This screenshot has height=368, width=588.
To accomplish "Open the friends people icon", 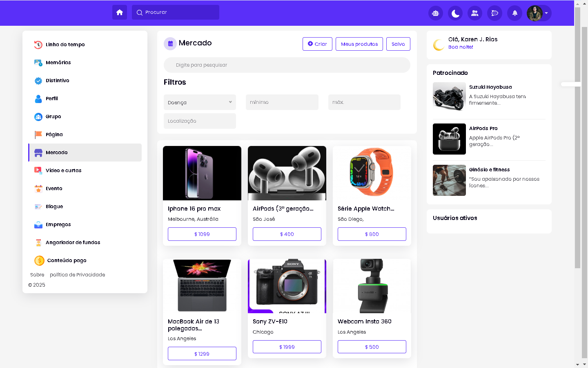I will 474,13.
